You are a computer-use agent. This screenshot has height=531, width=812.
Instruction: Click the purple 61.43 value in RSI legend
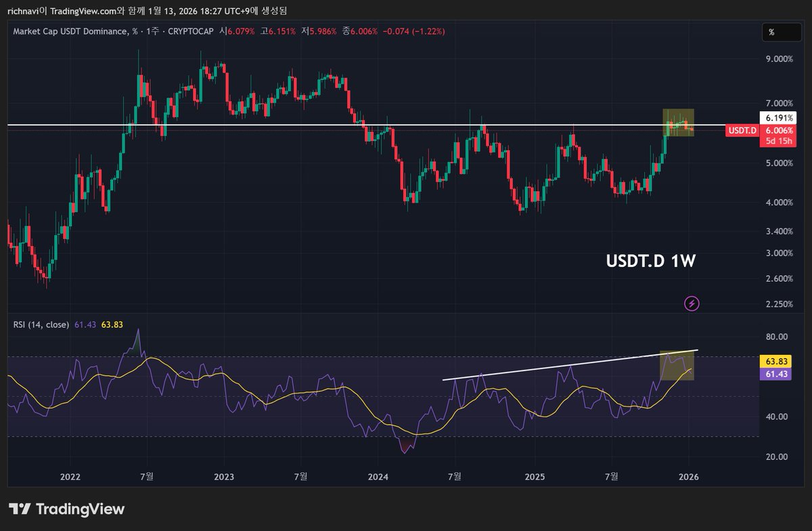tap(84, 324)
